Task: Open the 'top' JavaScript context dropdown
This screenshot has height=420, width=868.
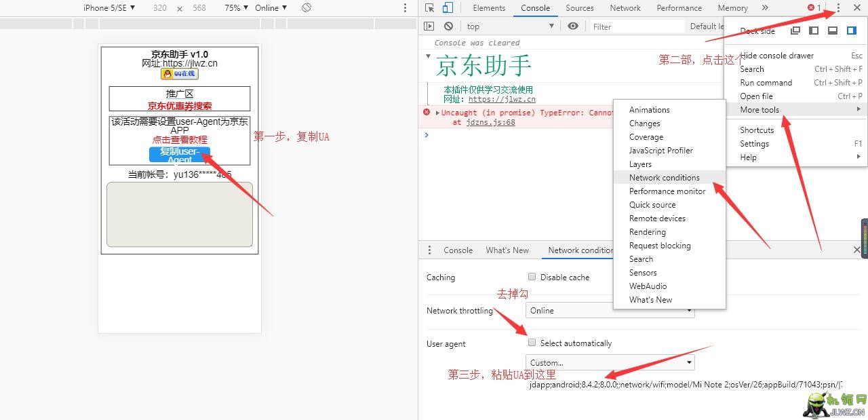Action: tap(512, 26)
